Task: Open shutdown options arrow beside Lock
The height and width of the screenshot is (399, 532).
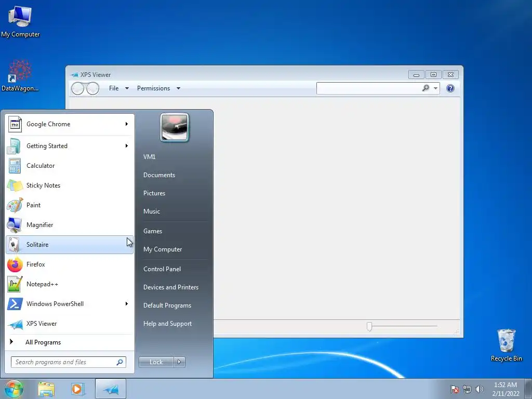Action: (179, 362)
